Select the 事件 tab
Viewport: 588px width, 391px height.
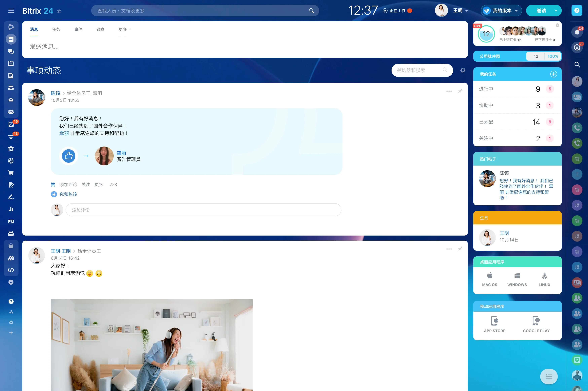pos(78,29)
